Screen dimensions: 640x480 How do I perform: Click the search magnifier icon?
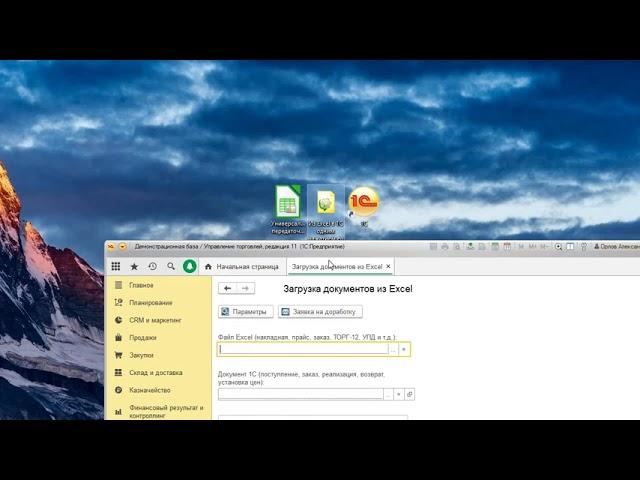171,266
